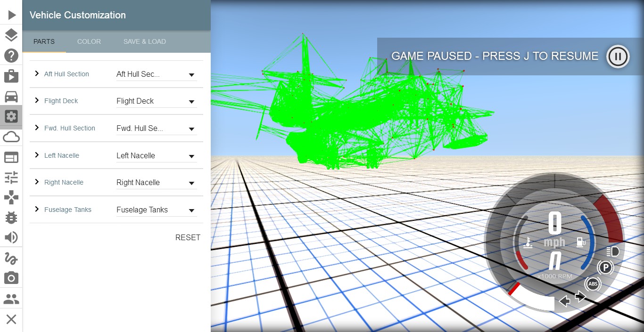Click the headlights indicator on gauge
Viewport: 644px width, 332px height.
[612, 251]
